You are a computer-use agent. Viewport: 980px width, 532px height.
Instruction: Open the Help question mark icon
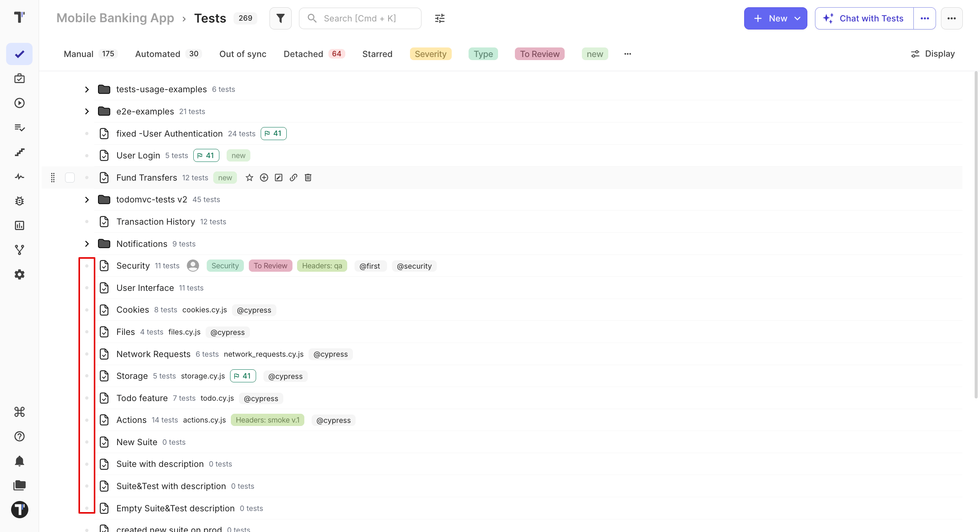pos(20,436)
